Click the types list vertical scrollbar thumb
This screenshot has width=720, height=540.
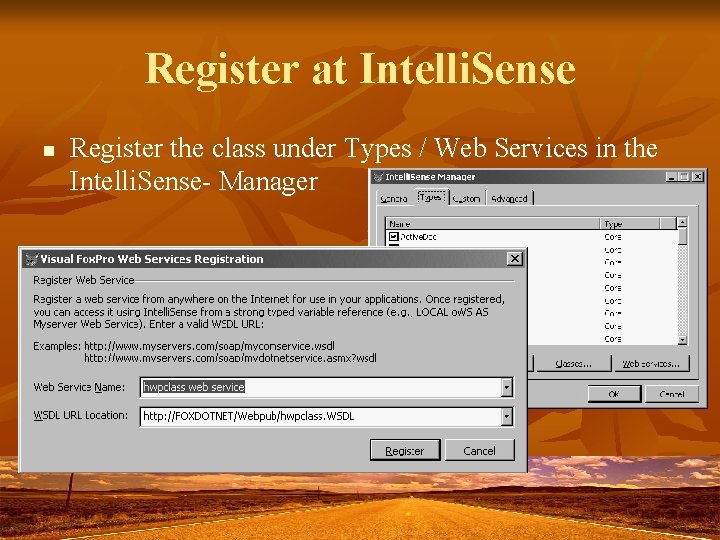pos(682,236)
